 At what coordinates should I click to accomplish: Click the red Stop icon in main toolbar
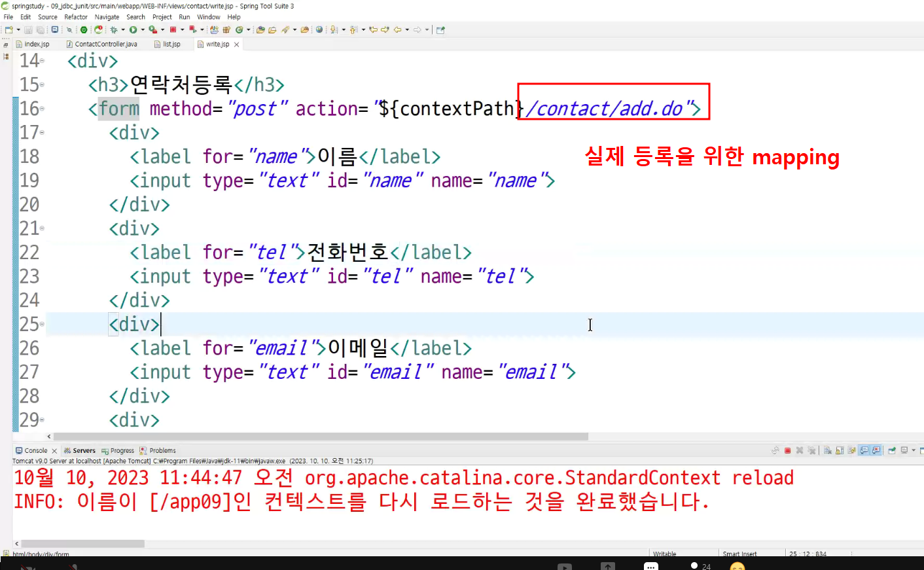tap(173, 29)
